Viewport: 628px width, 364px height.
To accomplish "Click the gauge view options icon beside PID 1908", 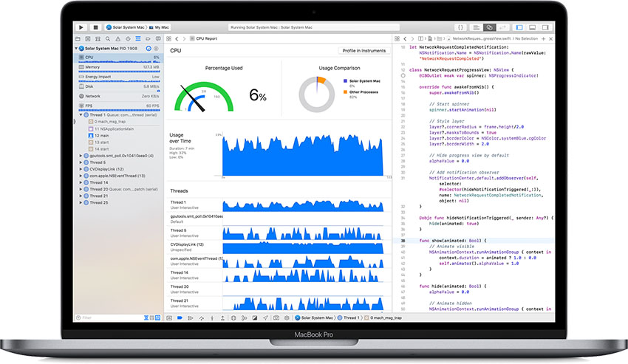I will [x=149, y=49].
